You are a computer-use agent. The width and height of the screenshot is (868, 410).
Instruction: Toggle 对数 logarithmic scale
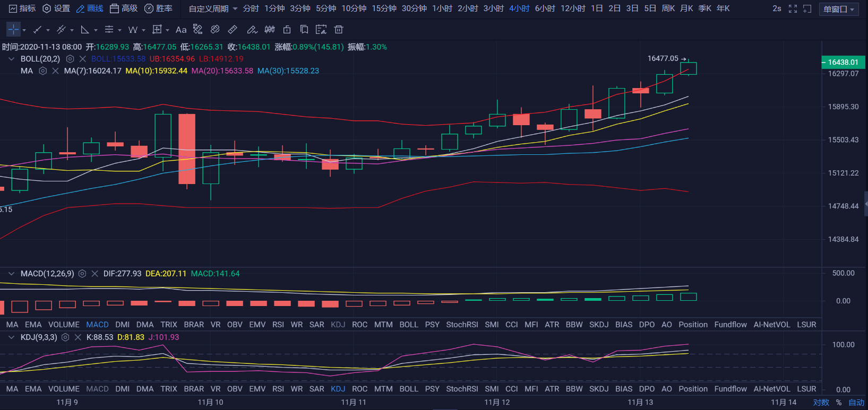pos(821,402)
